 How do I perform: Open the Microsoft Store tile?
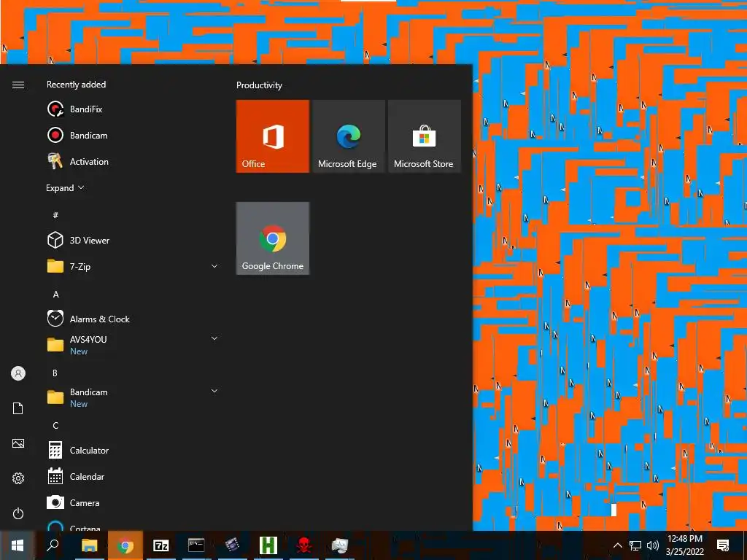(x=425, y=136)
